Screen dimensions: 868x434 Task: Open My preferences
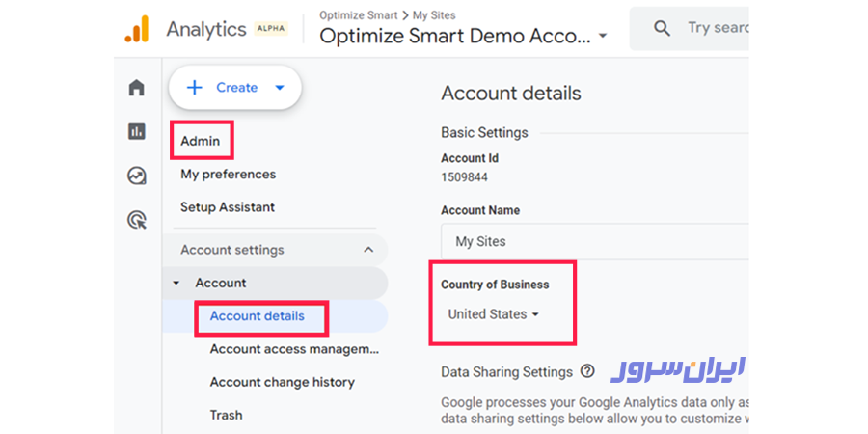pyautogui.click(x=228, y=175)
